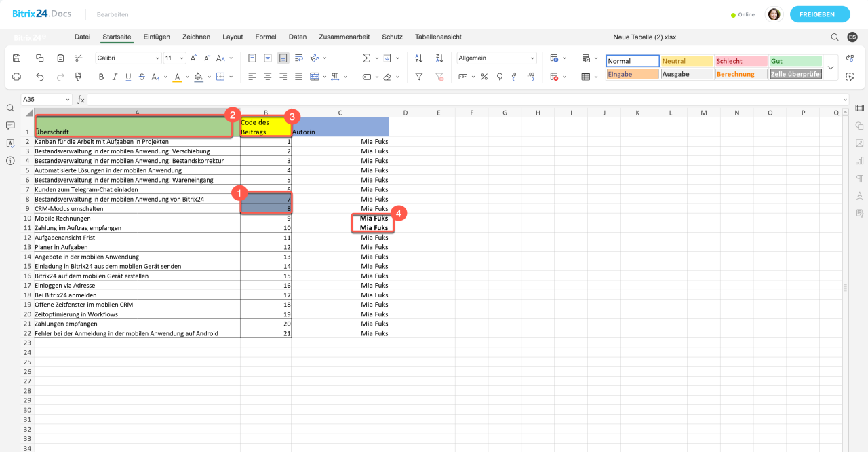The width and height of the screenshot is (868, 452).
Task: Switch to the Formel tab
Action: (x=266, y=37)
